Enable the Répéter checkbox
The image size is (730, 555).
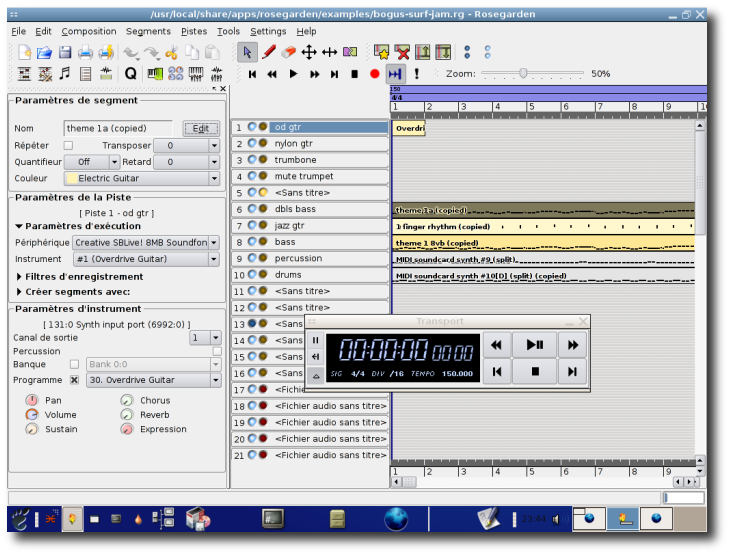coord(68,146)
